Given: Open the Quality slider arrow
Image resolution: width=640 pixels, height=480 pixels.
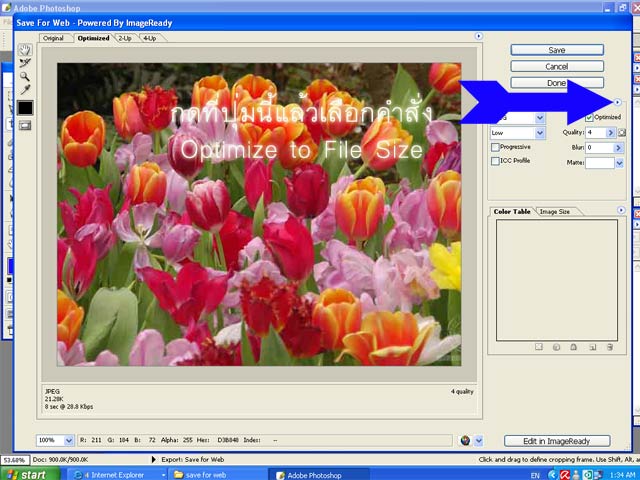Looking at the screenshot, I should pyautogui.click(x=611, y=133).
